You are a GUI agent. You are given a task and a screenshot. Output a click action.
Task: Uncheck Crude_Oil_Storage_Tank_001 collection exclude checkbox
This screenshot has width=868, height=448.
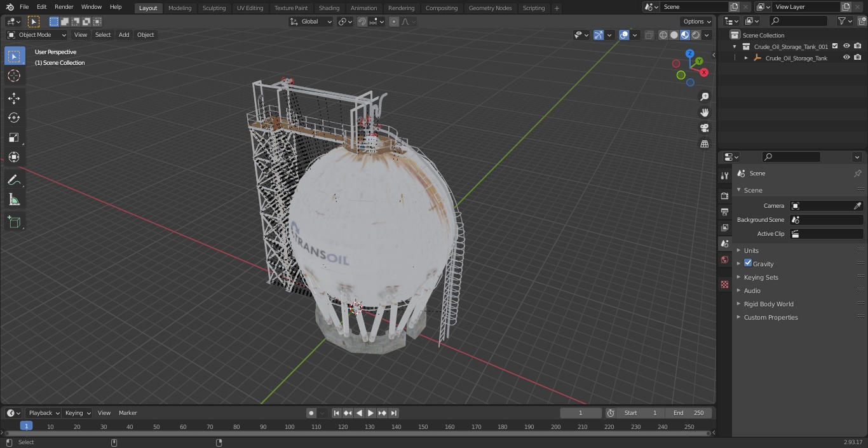835,46
